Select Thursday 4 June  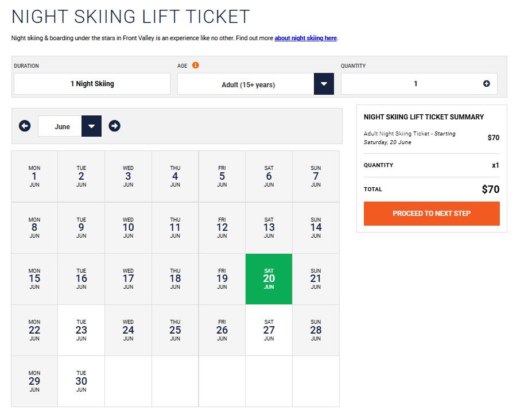[175, 176]
